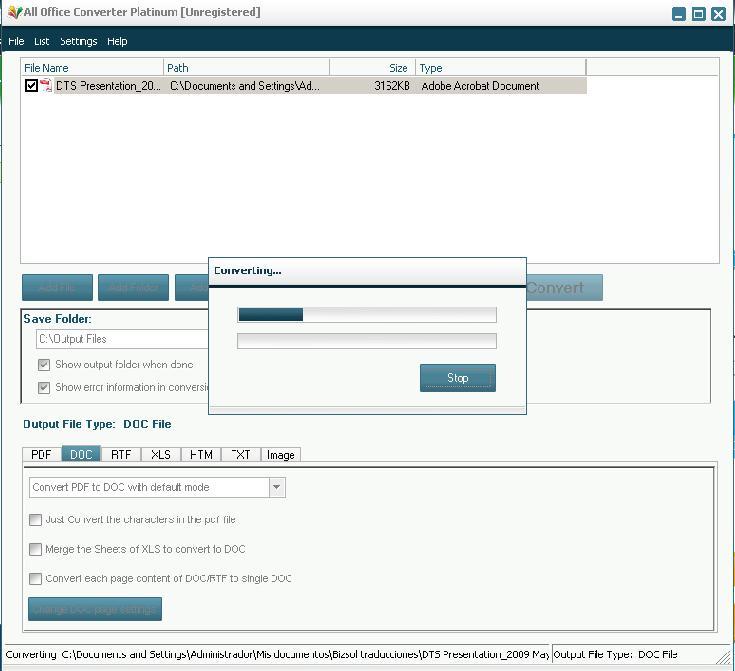
Task: Click the Add Folder button
Action: [x=133, y=287]
